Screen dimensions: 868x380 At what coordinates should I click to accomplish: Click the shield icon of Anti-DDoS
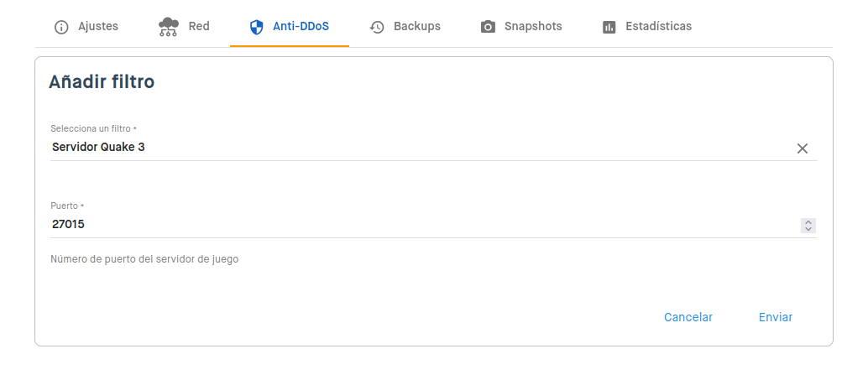256,27
